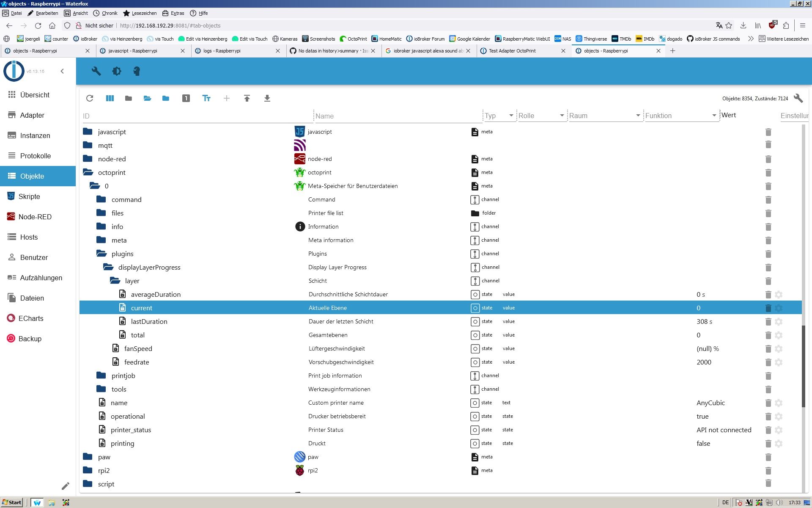
Task: Delete the averageDuration state
Action: 768,294
